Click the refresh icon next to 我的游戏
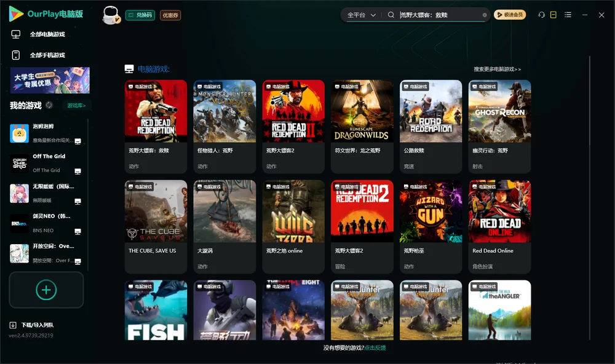The height and width of the screenshot is (364, 615). point(49,105)
